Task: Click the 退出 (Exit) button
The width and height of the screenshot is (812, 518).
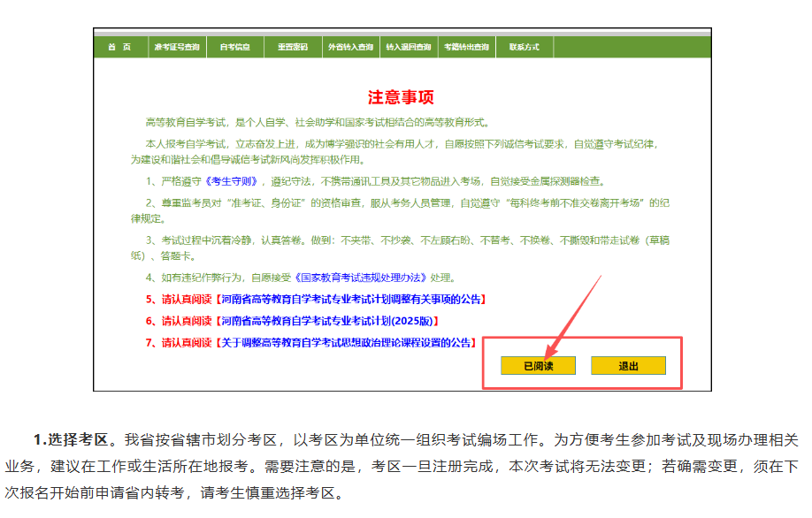Action: pos(628,365)
